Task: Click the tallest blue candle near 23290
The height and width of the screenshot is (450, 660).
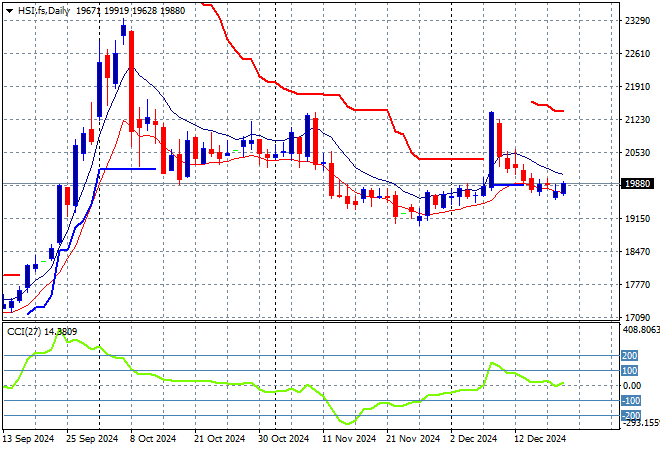Action: [x=123, y=29]
